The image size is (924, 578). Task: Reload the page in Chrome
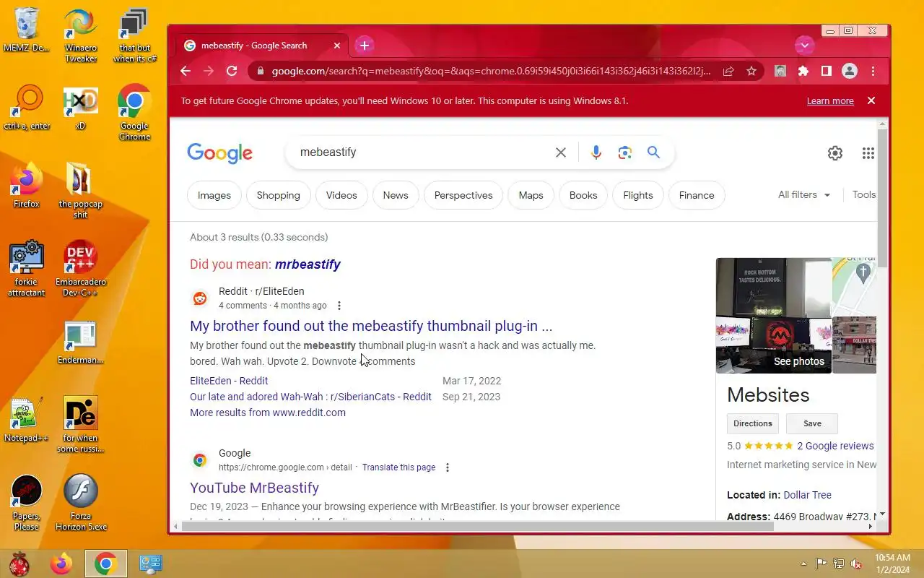click(x=232, y=71)
